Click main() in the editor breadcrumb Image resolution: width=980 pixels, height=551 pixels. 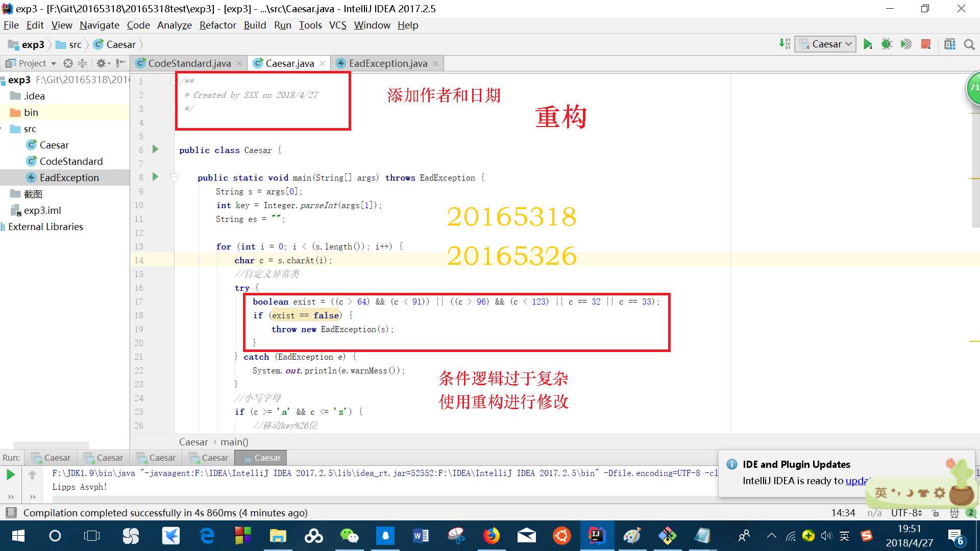[x=234, y=442]
